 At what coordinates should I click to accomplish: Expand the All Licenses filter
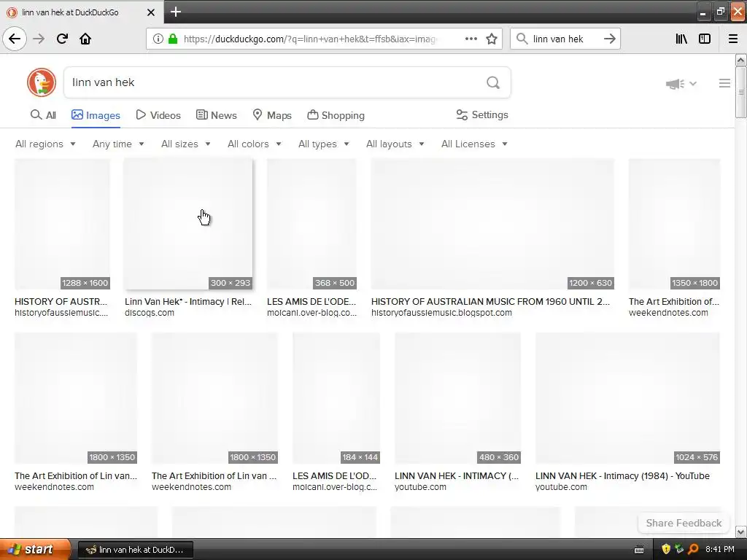[474, 144]
